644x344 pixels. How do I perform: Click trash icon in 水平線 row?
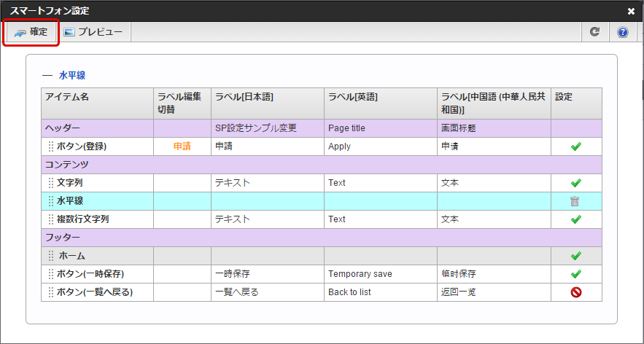tap(575, 201)
